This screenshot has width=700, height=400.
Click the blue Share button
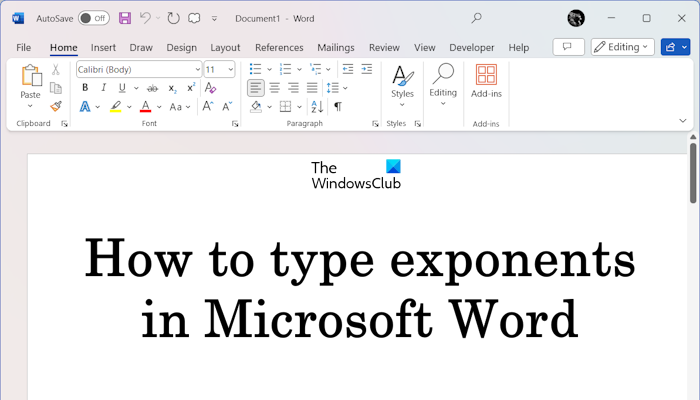[675, 47]
